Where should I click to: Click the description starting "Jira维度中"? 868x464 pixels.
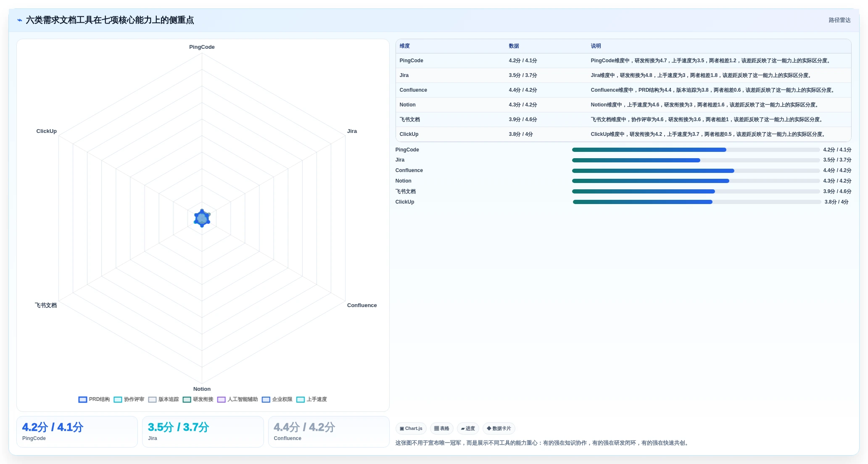click(702, 75)
